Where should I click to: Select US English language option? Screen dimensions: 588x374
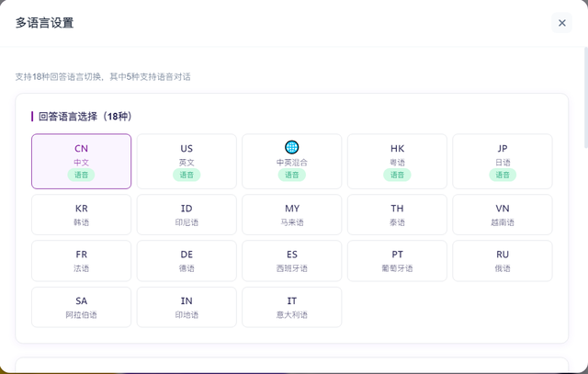point(187,162)
